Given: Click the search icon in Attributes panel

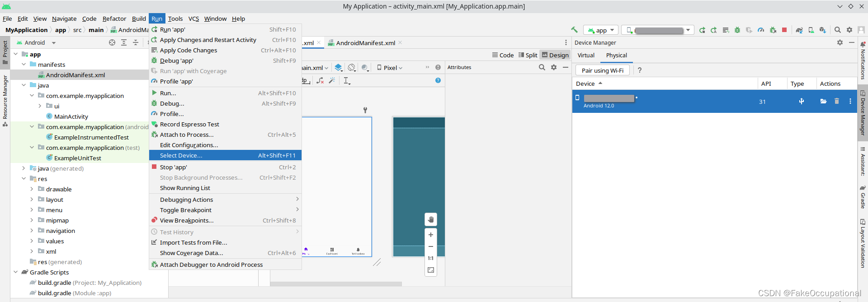Looking at the screenshot, I should pyautogui.click(x=542, y=67).
